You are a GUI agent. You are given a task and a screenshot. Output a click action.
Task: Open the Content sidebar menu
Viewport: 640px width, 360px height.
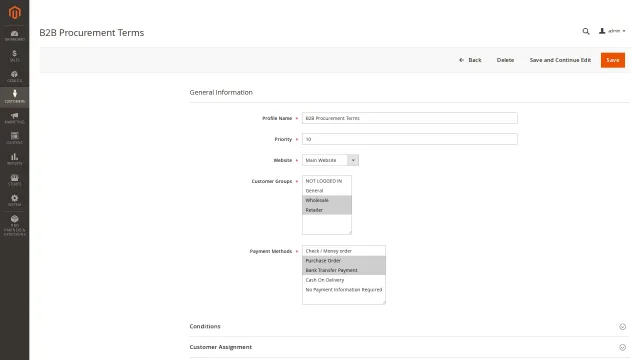click(15, 138)
